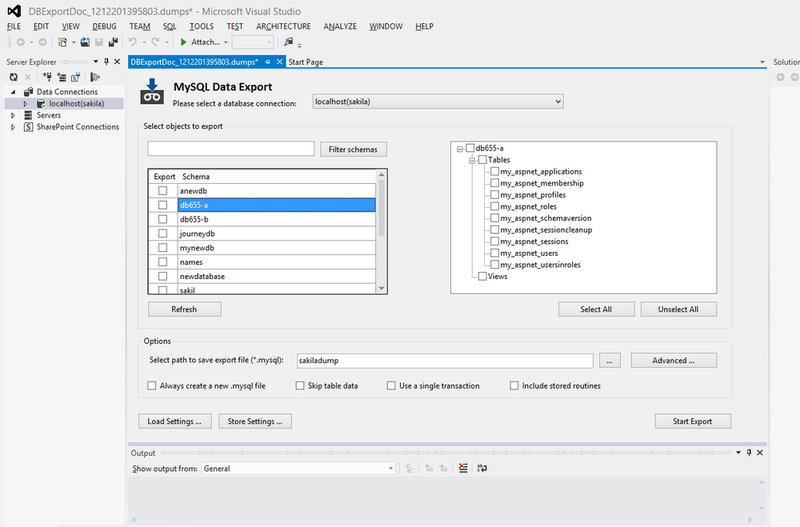This screenshot has width=800, height=527.
Task: Open the SQL menu
Action: tap(169, 27)
